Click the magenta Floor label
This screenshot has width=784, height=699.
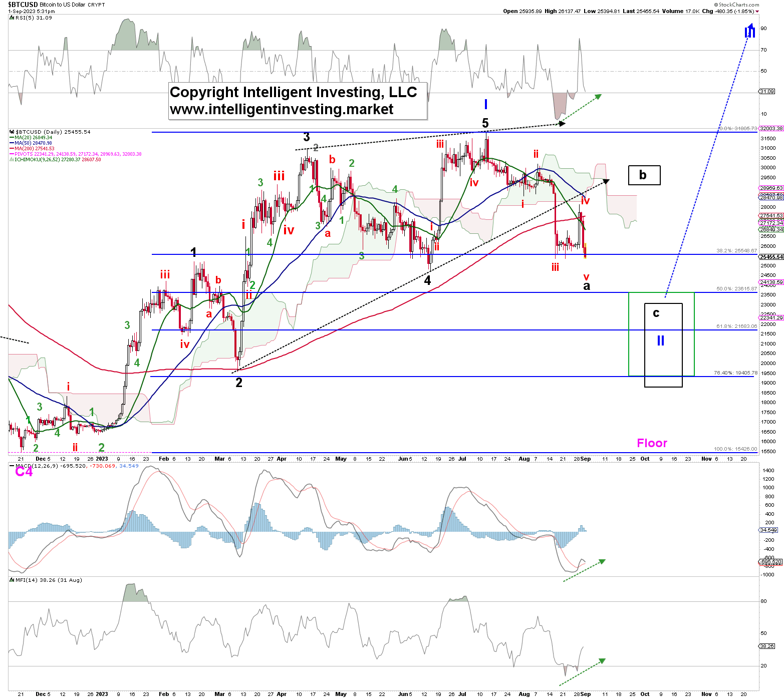(x=652, y=443)
